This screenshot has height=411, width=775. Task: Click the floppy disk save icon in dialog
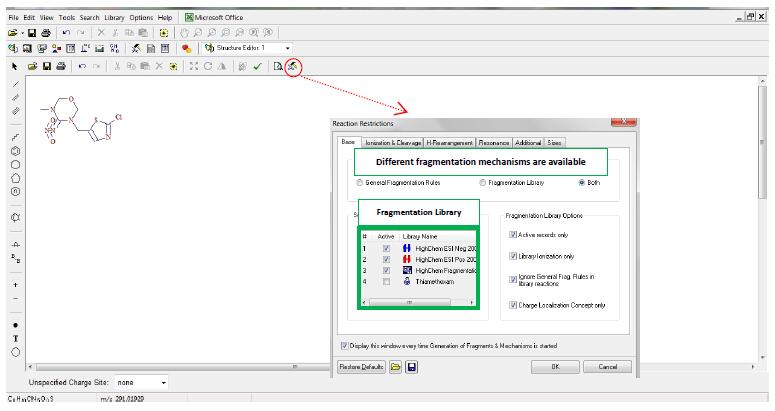[412, 367]
